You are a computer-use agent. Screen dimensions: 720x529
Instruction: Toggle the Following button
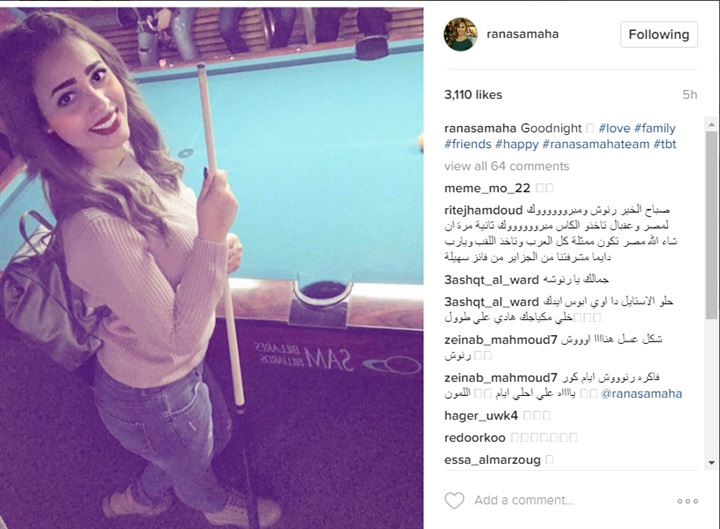pos(658,34)
